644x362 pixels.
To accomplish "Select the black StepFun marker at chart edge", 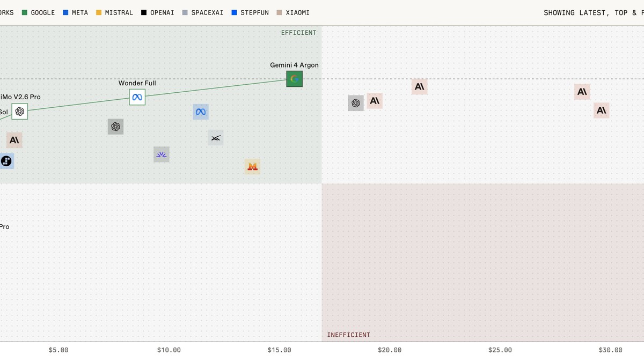I will point(6,161).
